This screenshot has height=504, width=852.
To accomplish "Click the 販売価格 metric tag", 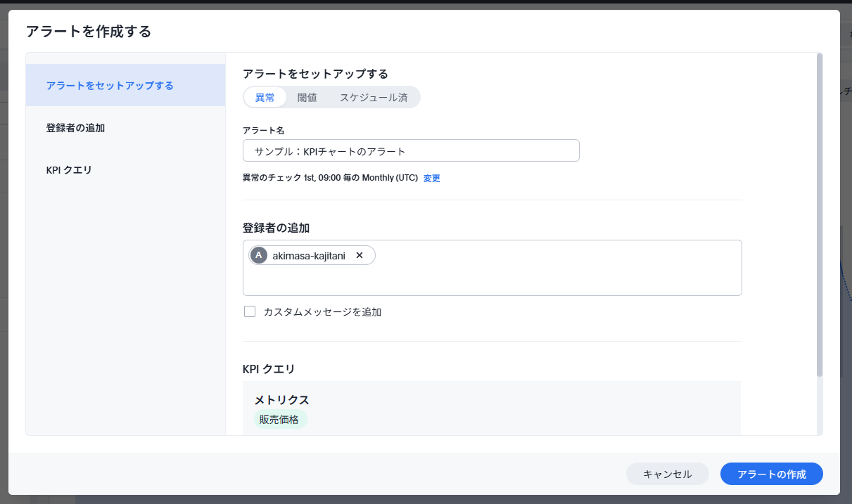I will tap(279, 420).
